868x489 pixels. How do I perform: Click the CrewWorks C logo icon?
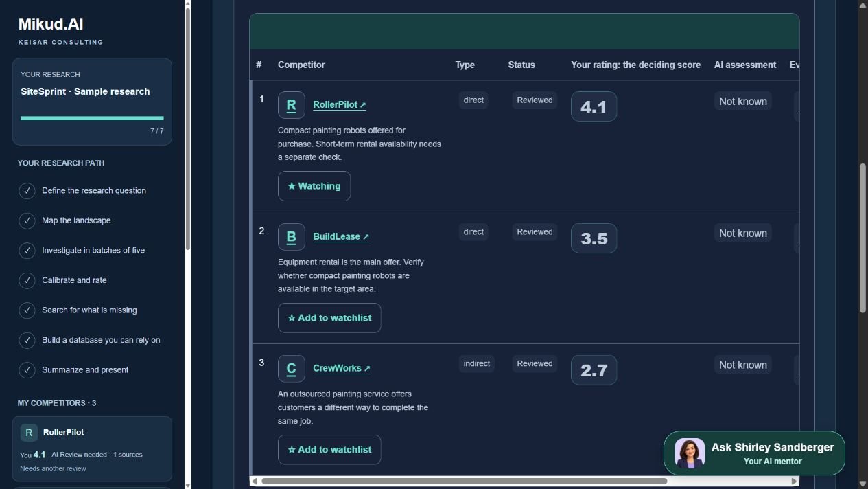[291, 369]
